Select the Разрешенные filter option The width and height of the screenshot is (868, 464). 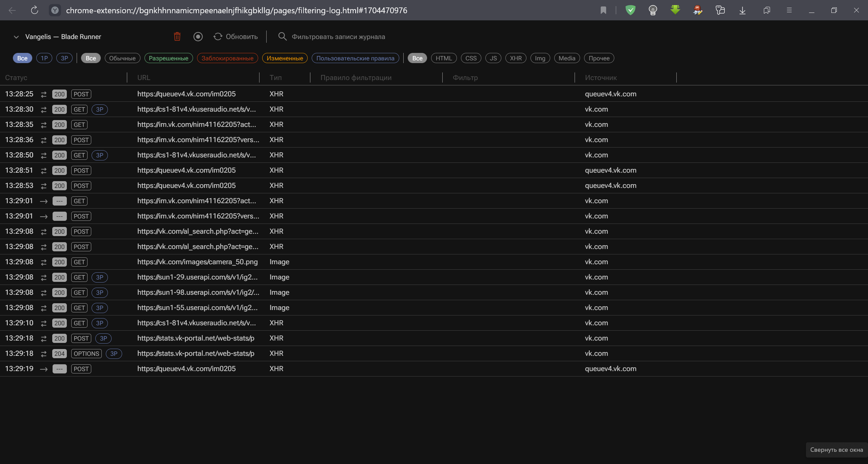coord(168,58)
